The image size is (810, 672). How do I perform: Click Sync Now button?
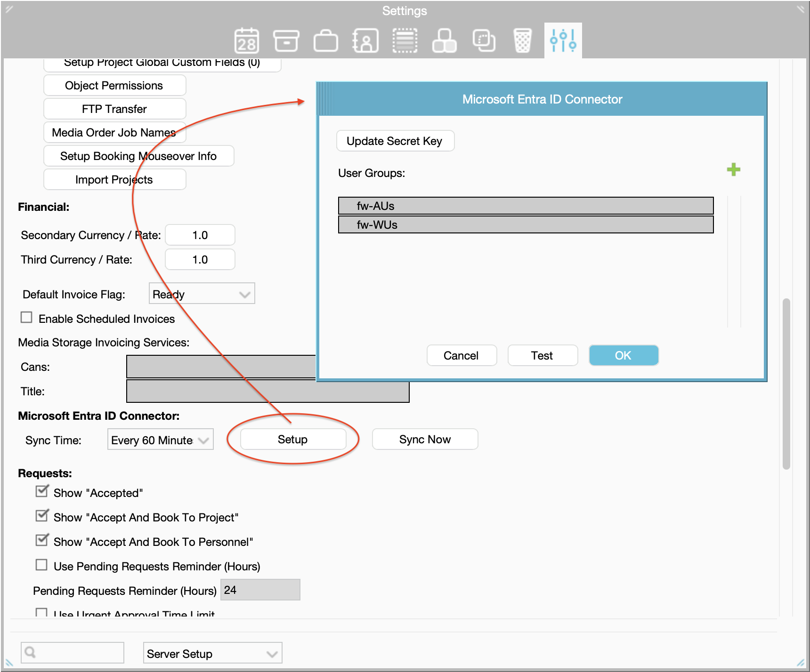[x=425, y=439]
